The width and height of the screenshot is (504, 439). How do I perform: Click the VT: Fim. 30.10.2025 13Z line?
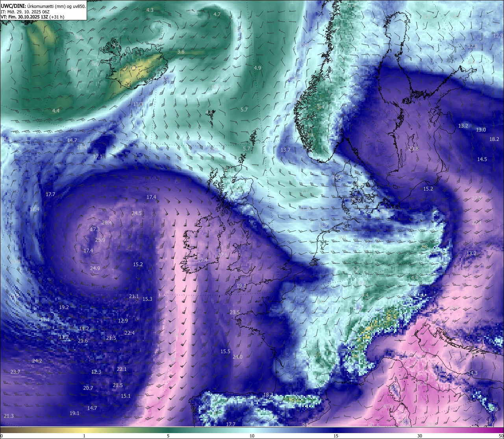tap(32, 17)
